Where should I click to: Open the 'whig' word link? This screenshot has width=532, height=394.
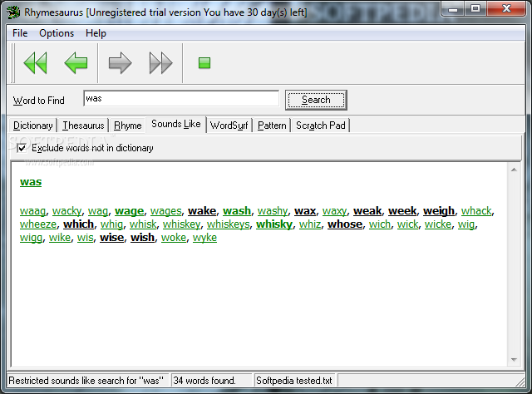click(111, 224)
